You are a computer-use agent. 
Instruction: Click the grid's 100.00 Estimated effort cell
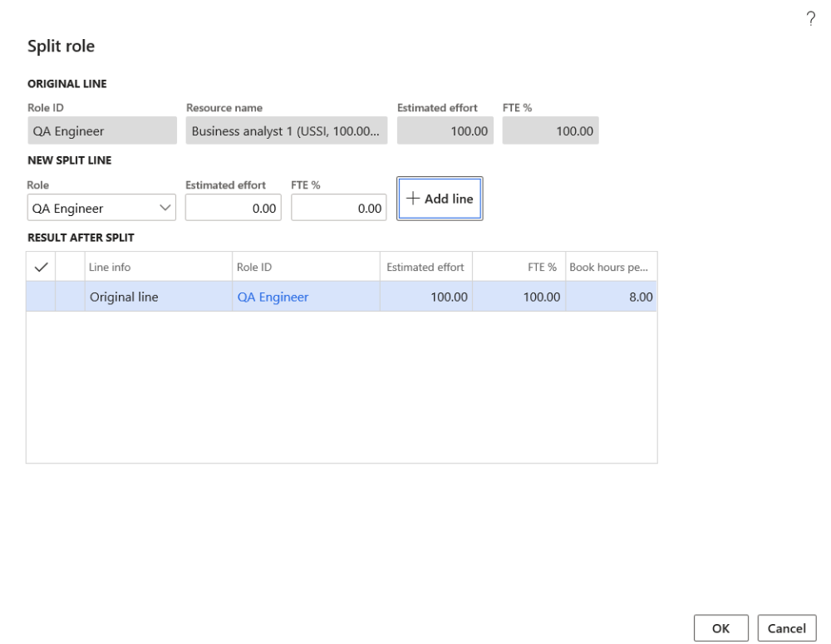(425, 297)
